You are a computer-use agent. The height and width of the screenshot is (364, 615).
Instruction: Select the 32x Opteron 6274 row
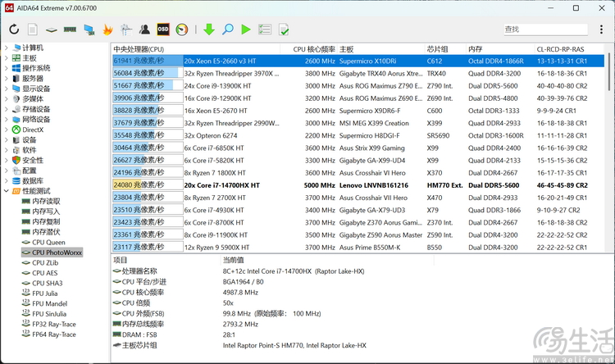point(358,135)
